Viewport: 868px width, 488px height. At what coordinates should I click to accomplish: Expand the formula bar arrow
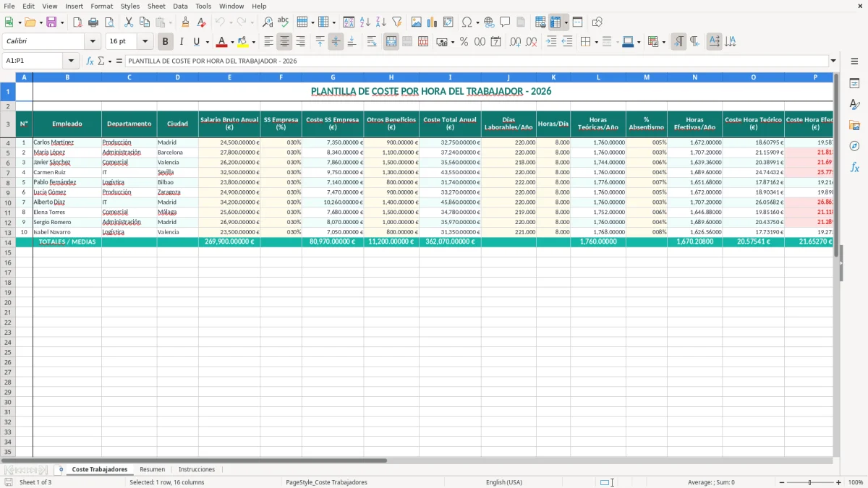coord(833,61)
